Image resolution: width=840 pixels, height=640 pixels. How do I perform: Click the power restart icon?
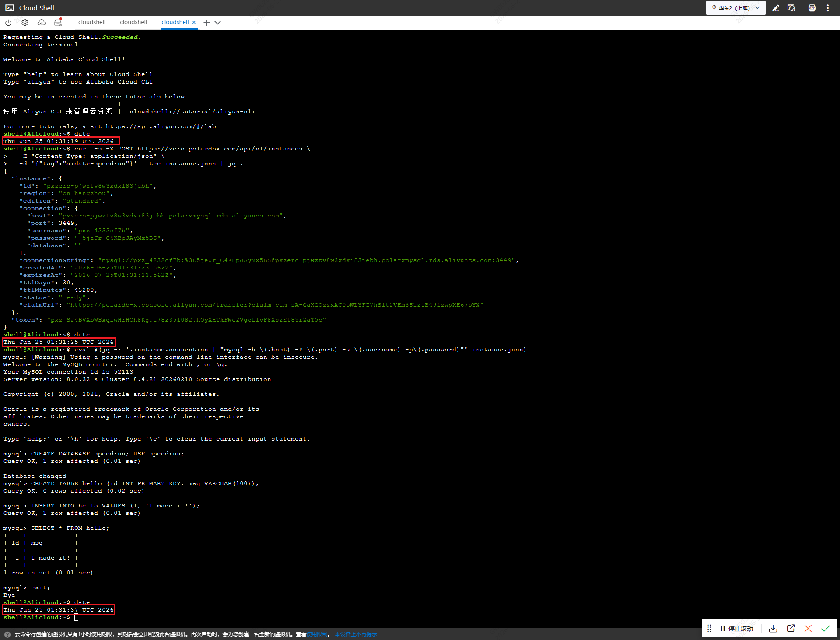click(8, 22)
